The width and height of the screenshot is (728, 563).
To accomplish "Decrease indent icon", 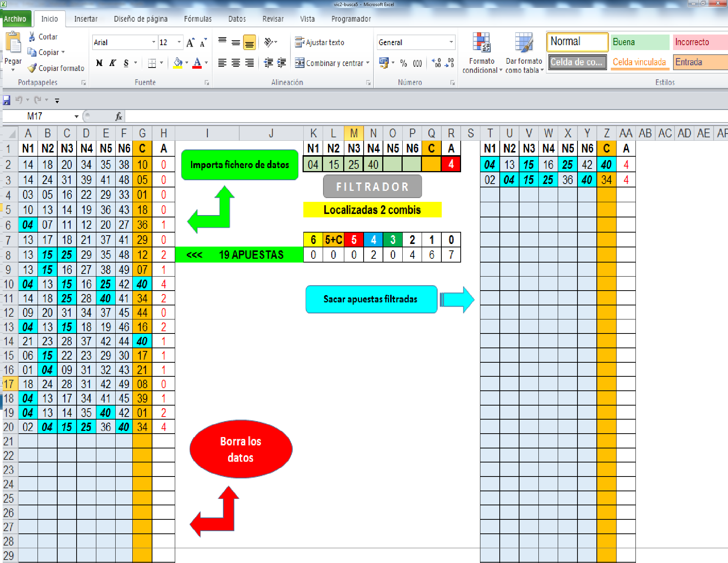I will (x=268, y=63).
